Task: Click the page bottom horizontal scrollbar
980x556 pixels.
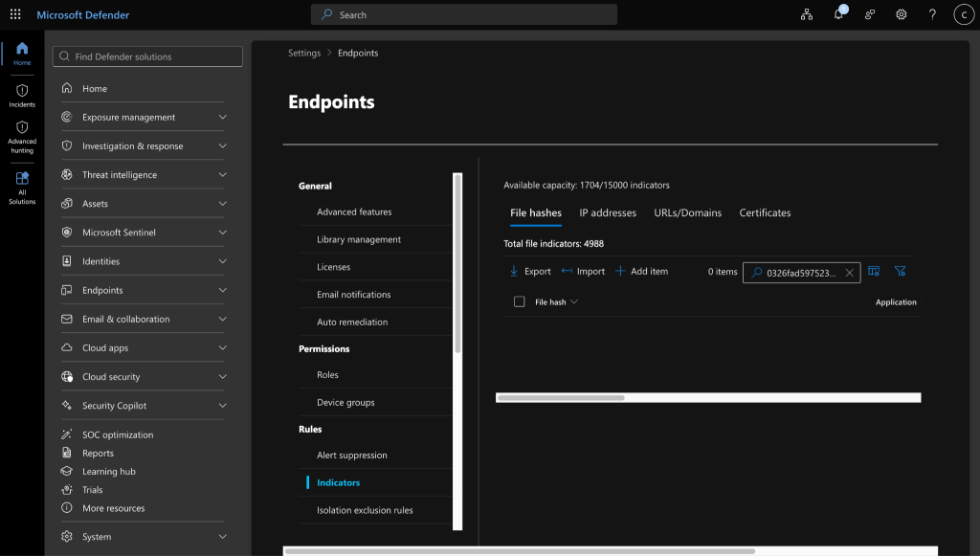Action: click(520, 551)
